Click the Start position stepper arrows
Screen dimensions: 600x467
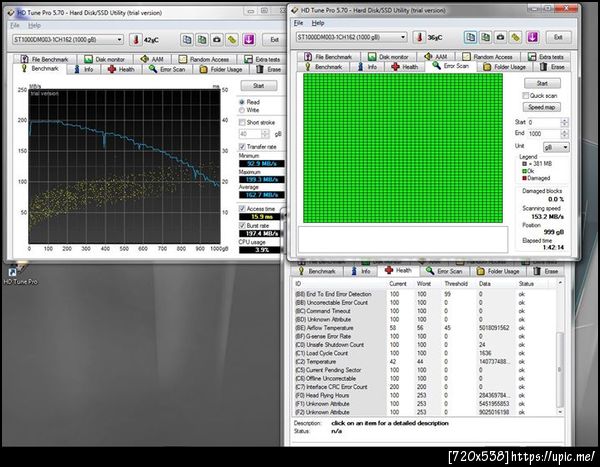click(564, 122)
